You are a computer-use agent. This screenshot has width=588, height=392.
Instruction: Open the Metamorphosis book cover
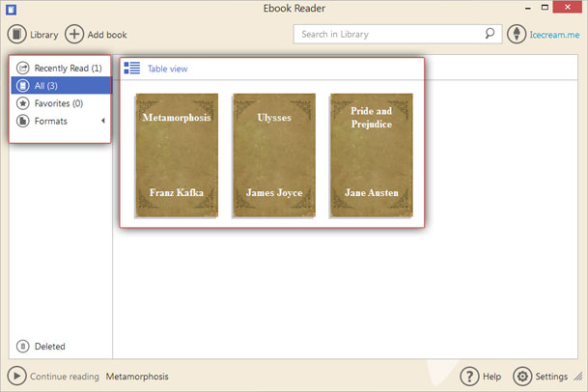(x=177, y=155)
